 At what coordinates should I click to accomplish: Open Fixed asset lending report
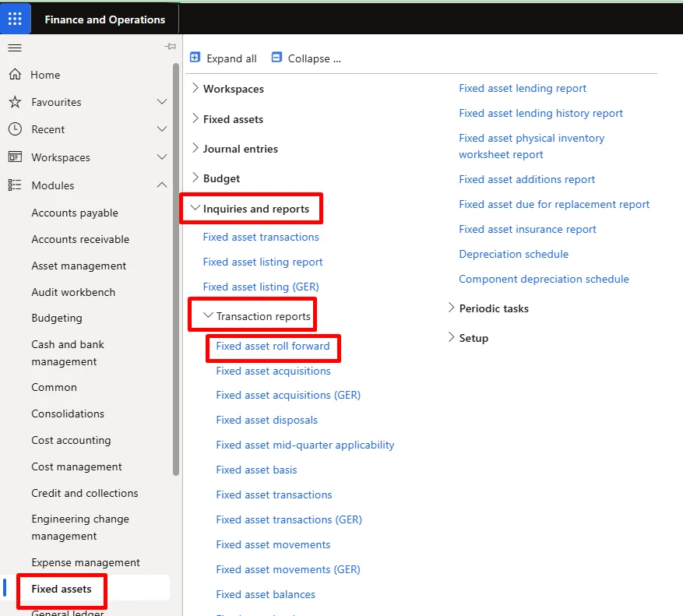(x=523, y=88)
